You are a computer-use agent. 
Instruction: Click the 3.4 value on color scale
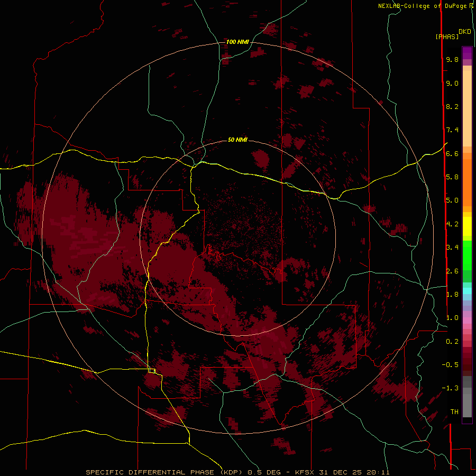pos(452,248)
